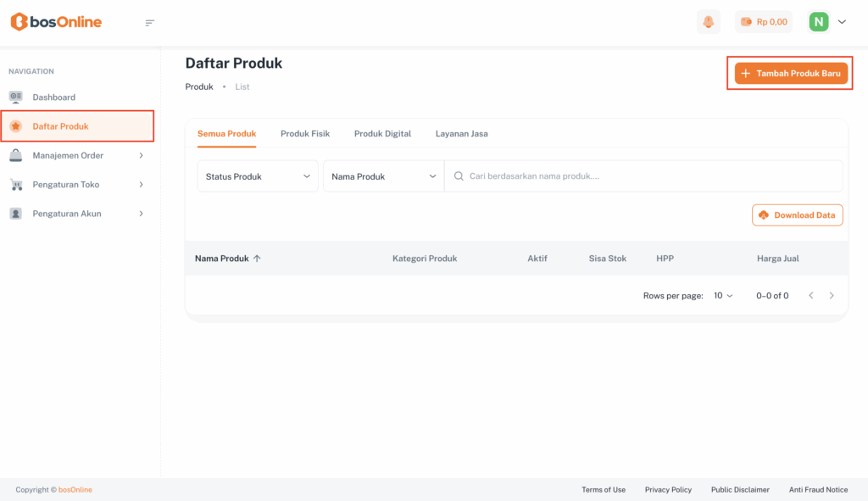
Task: Expand the account menu chevron
Action: tap(842, 22)
